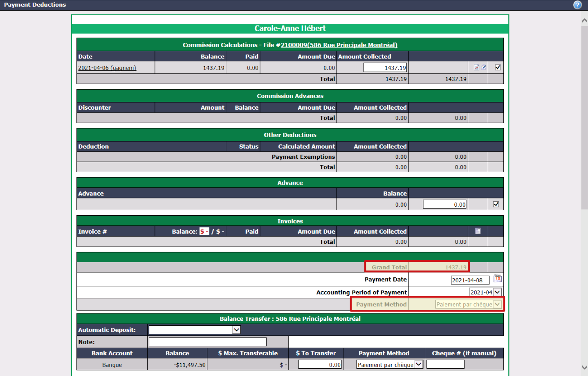Image resolution: width=588 pixels, height=376 pixels.
Task: Click the $ To Transfer amount field
Action: tap(320, 365)
